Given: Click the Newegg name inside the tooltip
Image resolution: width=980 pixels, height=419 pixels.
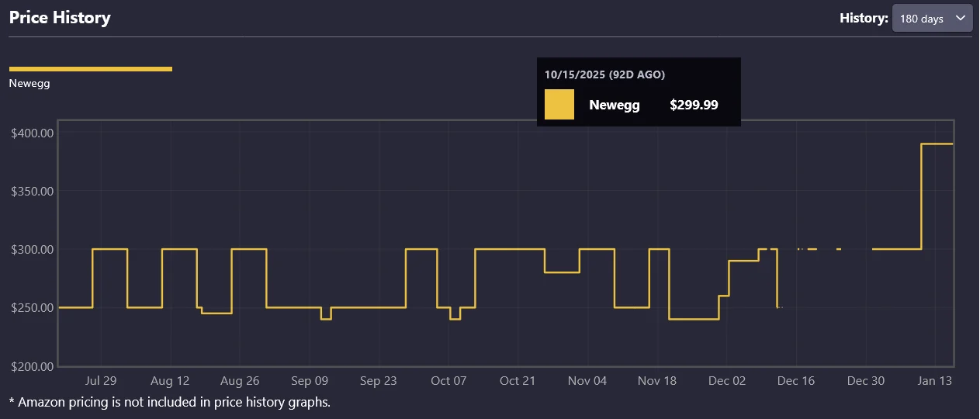Looking at the screenshot, I should coord(615,105).
